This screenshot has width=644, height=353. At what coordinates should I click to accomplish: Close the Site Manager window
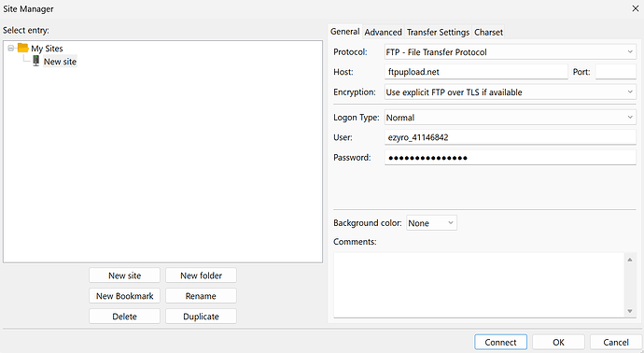click(635, 8)
